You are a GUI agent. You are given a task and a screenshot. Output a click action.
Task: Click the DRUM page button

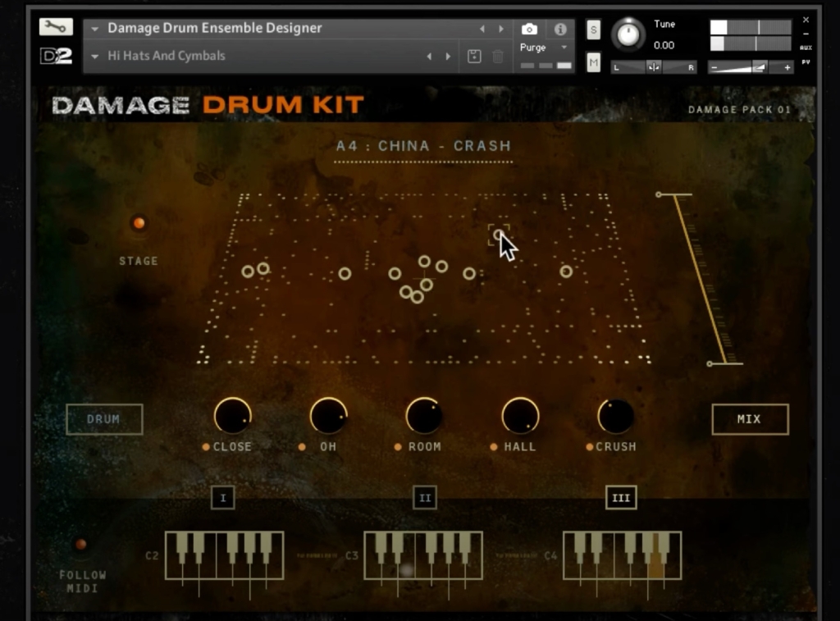tap(104, 419)
